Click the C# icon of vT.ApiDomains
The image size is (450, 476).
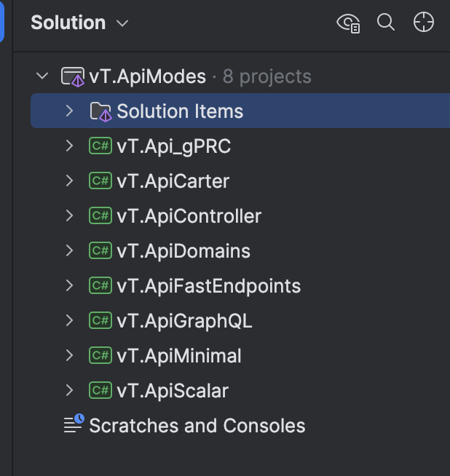point(100,250)
